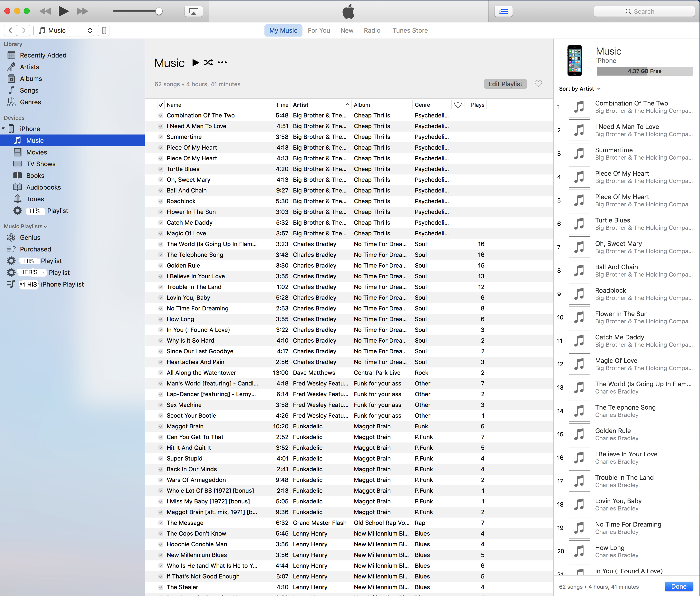This screenshot has width=700, height=596.
Task: Click the Fast Forward button in the toolbar
Action: click(82, 11)
